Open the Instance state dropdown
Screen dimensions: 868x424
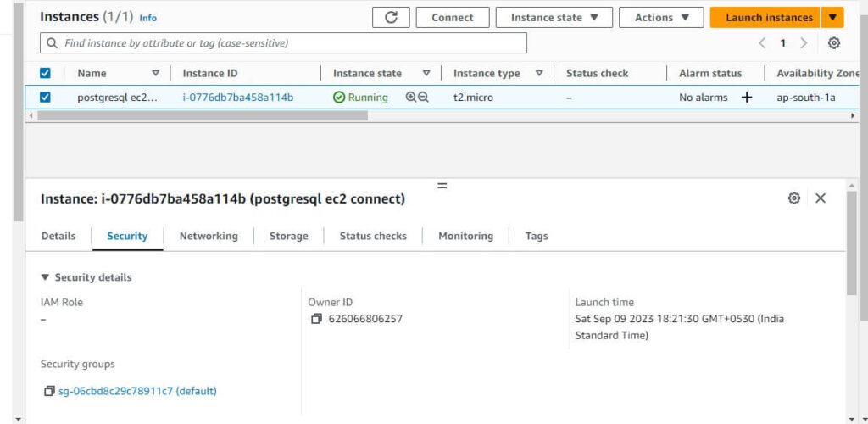click(554, 17)
